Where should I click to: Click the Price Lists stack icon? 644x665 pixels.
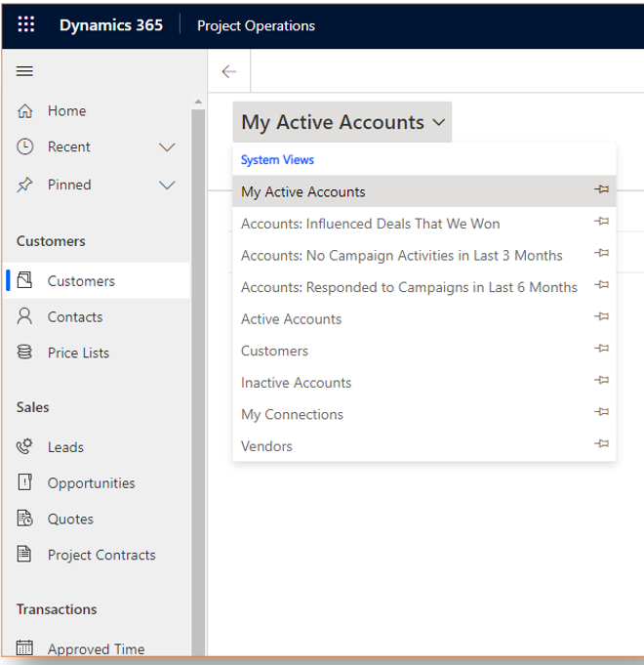click(24, 352)
